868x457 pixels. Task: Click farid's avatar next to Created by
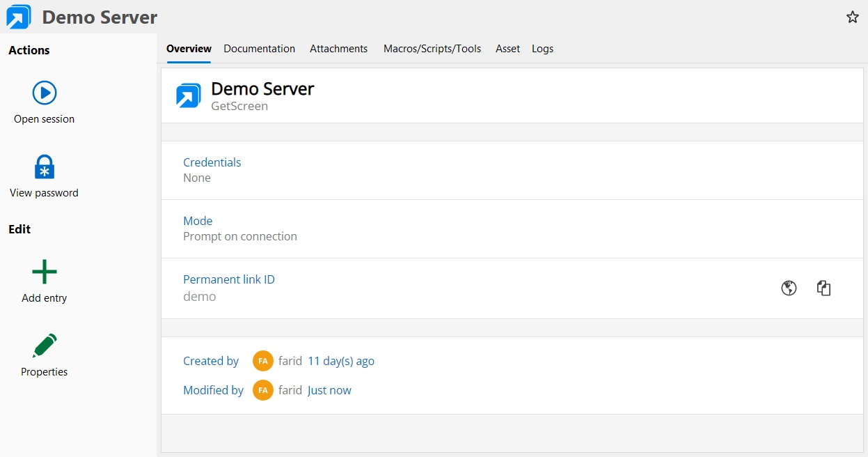coord(263,361)
